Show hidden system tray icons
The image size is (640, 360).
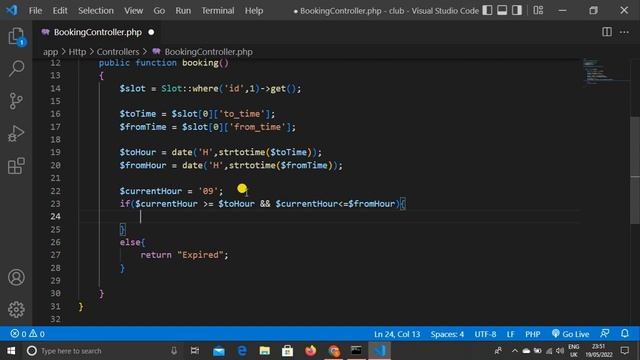click(x=514, y=351)
